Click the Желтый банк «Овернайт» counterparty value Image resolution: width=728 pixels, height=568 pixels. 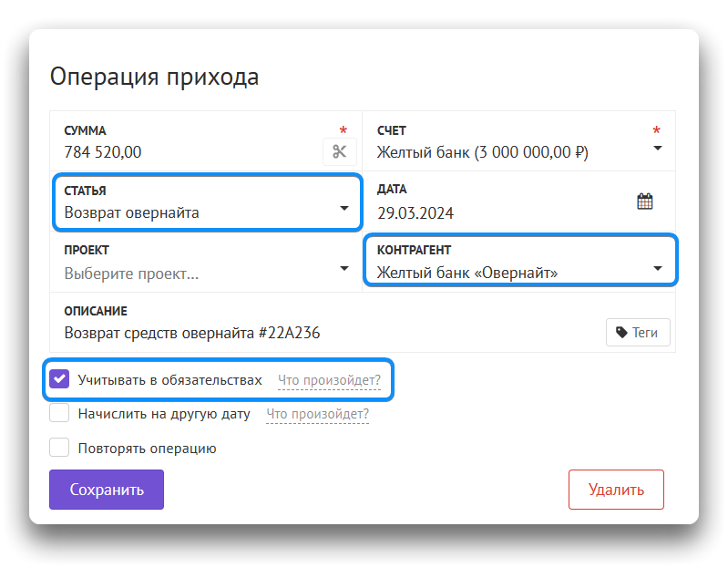[x=467, y=273]
